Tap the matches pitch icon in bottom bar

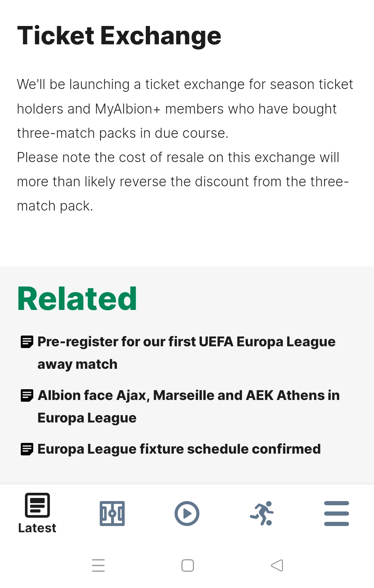[112, 513]
